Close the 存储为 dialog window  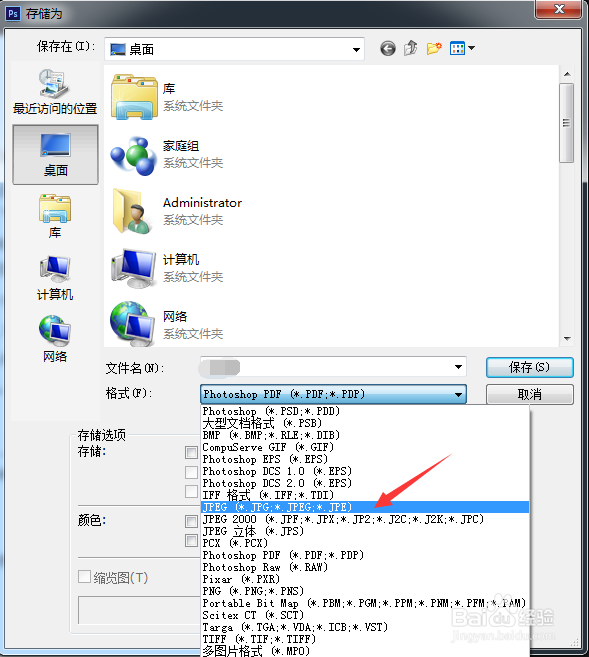point(559,9)
